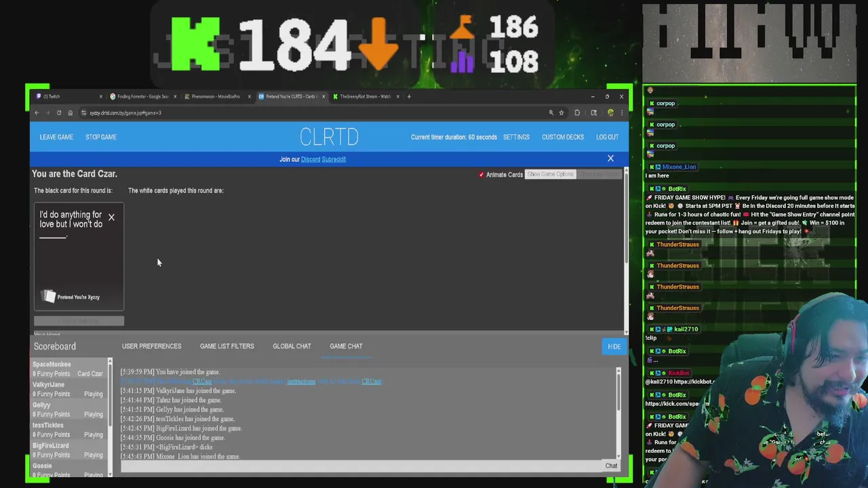868x488 pixels.
Task: Open the User Preferences tab
Action: point(151,346)
